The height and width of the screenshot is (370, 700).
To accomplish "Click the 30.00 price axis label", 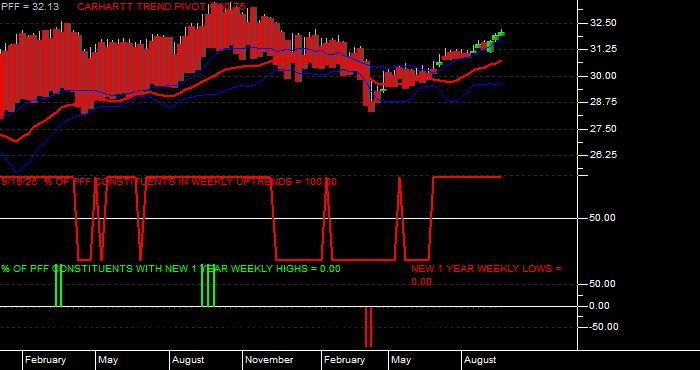I will click(604, 76).
